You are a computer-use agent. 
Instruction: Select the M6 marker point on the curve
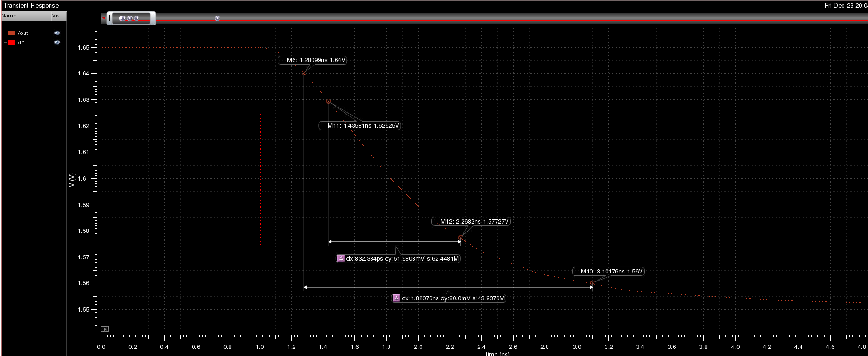click(x=304, y=73)
